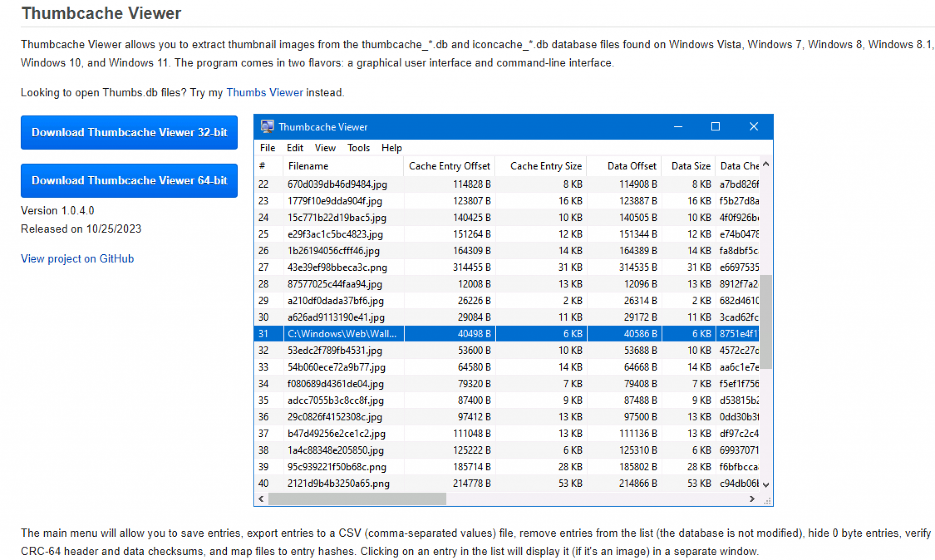The image size is (935, 560).
Task: Open the Thumbs Viewer link
Action: pyautogui.click(x=264, y=93)
